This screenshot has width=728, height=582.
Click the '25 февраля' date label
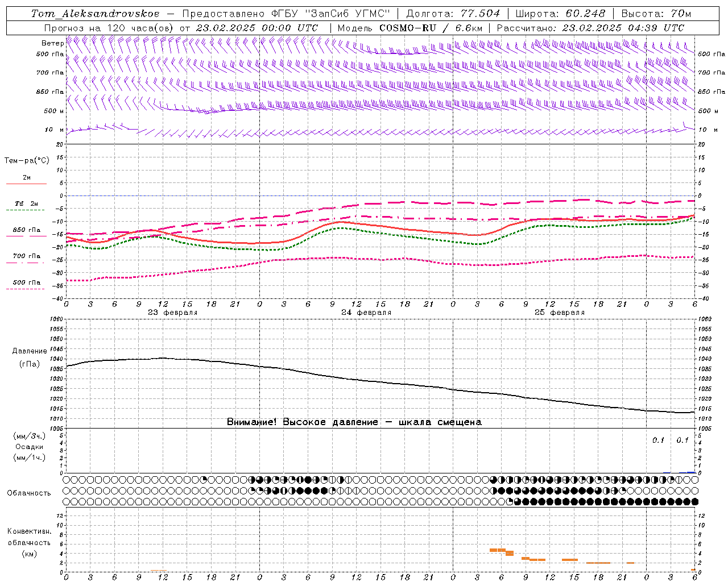(x=560, y=313)
